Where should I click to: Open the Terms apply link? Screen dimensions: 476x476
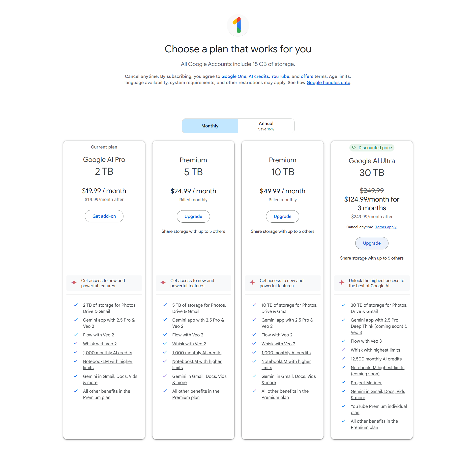[x=386, y=227]
